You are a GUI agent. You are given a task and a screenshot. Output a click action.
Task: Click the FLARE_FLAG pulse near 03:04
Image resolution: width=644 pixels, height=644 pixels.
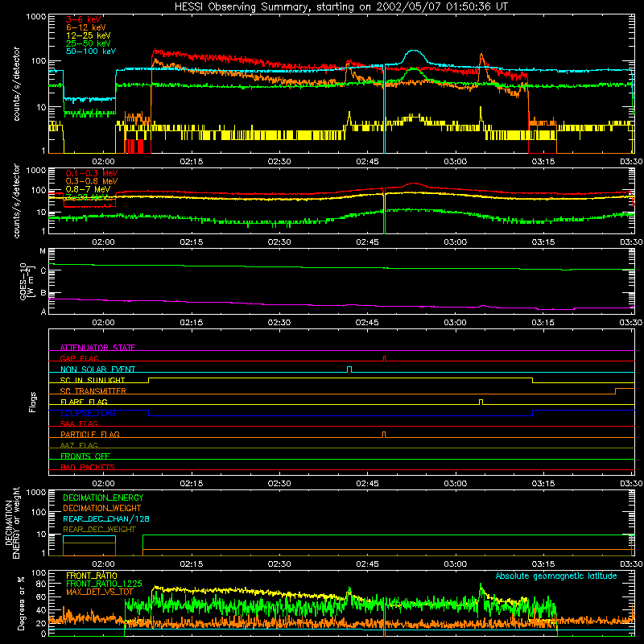pos(481,402)
